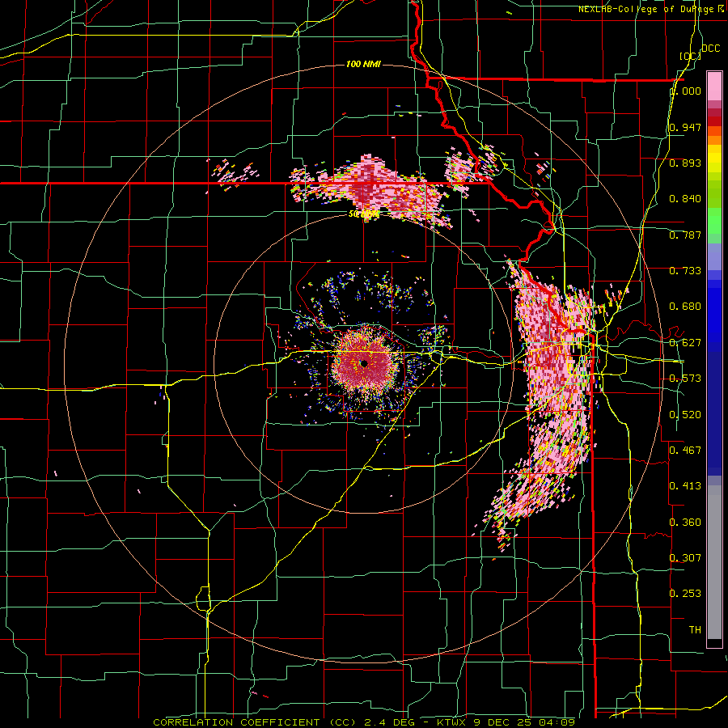Click the 0.947 scale value
Image resolution: width=728 pixels, height=728 pixels.
pyautogui.click(x=685, y=127)
